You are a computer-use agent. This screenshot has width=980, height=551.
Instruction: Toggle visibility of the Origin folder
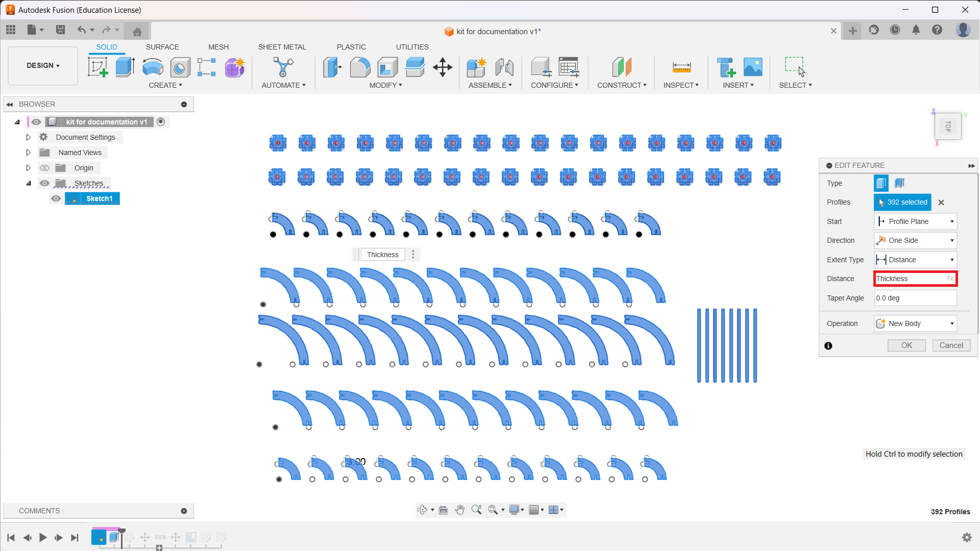pos(45,168)
